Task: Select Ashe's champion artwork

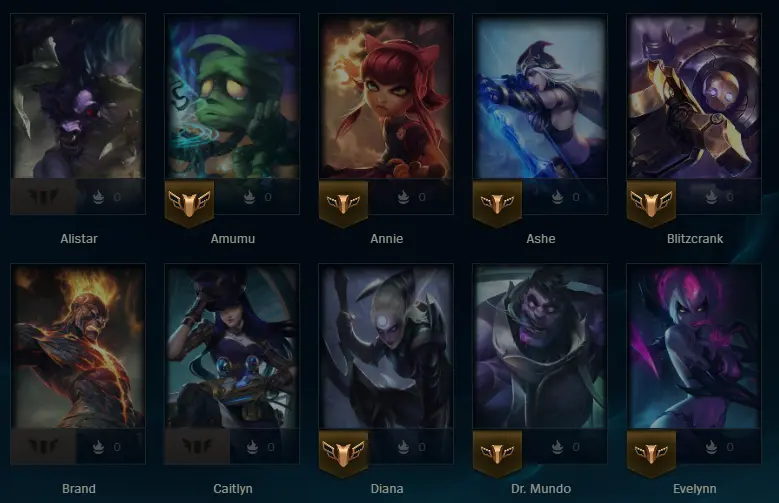Action: pyautogui.click(x=540, y=96)
